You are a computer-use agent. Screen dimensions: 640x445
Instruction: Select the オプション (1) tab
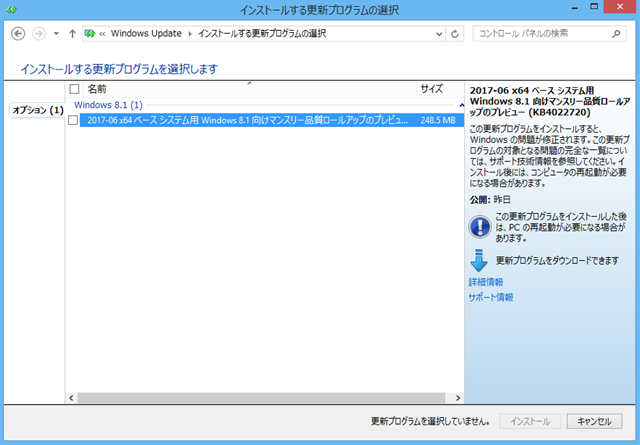click(x=37, y=109)
